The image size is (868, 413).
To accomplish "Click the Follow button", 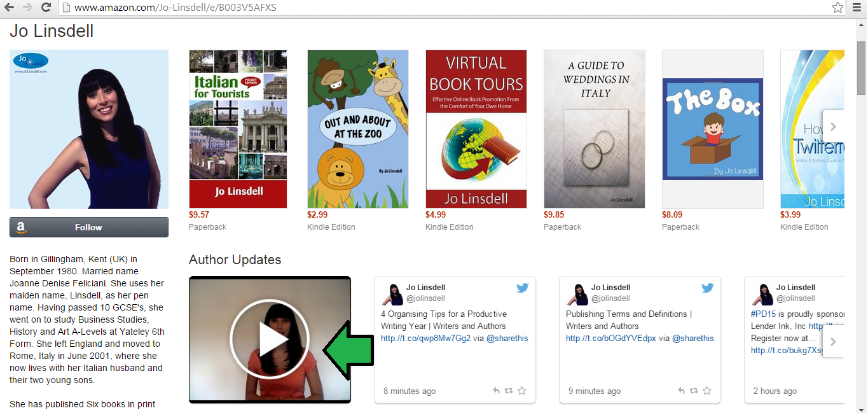I will [89, 227].
